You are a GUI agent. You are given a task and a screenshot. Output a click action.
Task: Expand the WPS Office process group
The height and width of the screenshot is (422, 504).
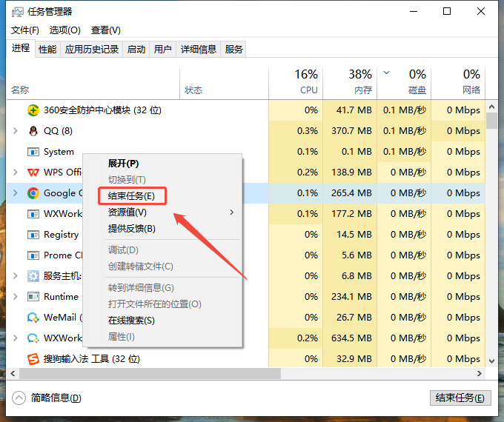click(x=15, y=173)
